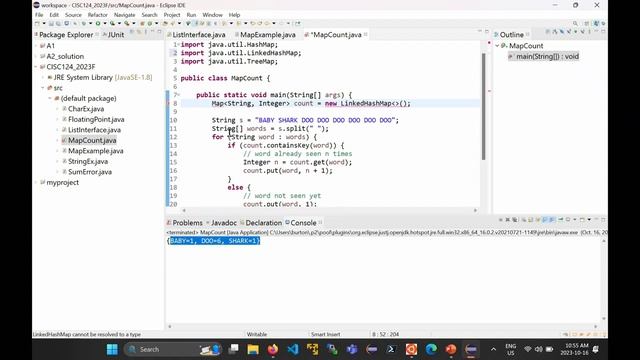This screenshot has height=360, width=640.
Task: Collapse the CISC124_2023F project
Action: click(36, 67)
